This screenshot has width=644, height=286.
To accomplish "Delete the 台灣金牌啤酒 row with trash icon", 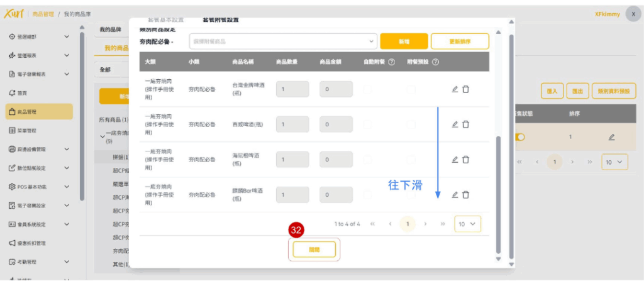I will 465,89.
